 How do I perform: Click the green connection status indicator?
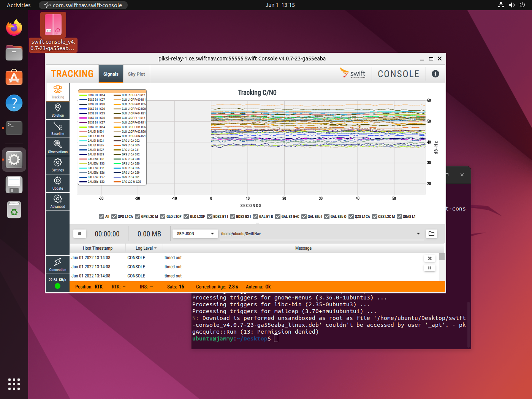57,286
